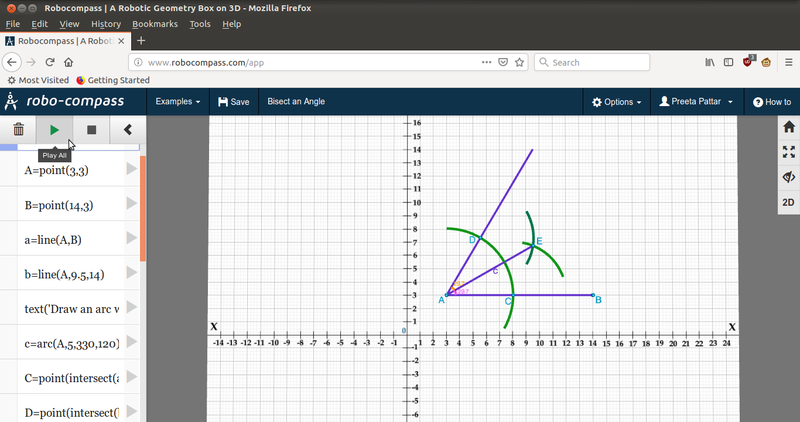The height and width of the screenshot is (422, 800).
Task: Click the Pocket save icon
Action: pos(503,62)
